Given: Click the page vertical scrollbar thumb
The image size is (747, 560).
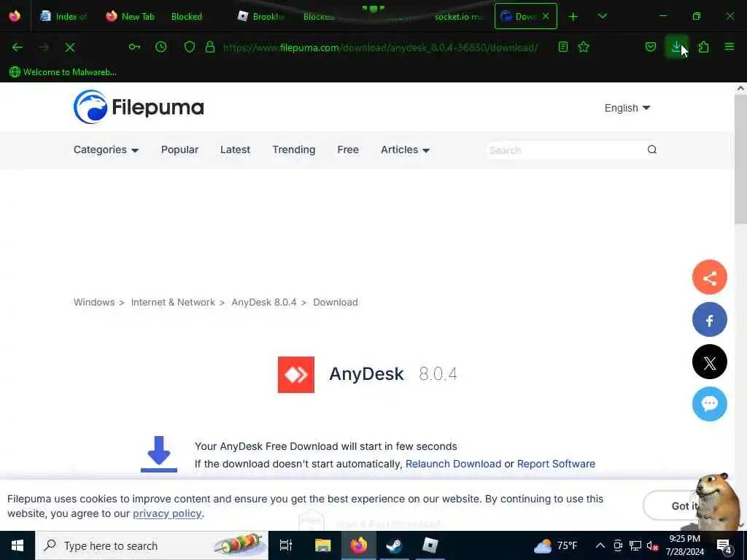Looking at the screenshot, I should click(x=740, y=157).
